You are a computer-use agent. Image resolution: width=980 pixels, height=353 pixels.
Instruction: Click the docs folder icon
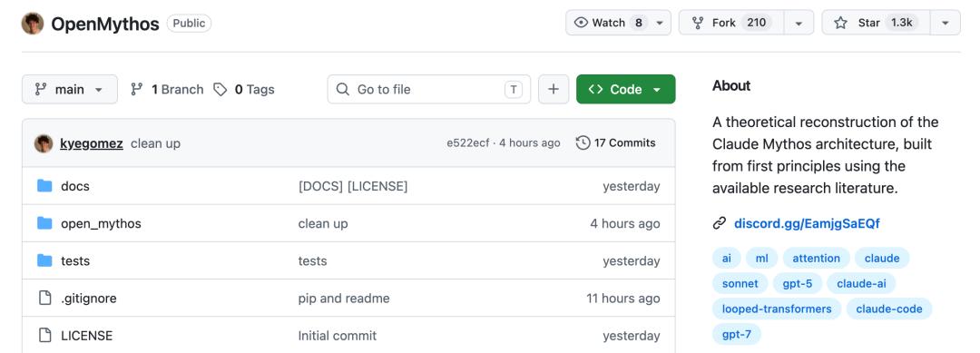pos(44,186)
